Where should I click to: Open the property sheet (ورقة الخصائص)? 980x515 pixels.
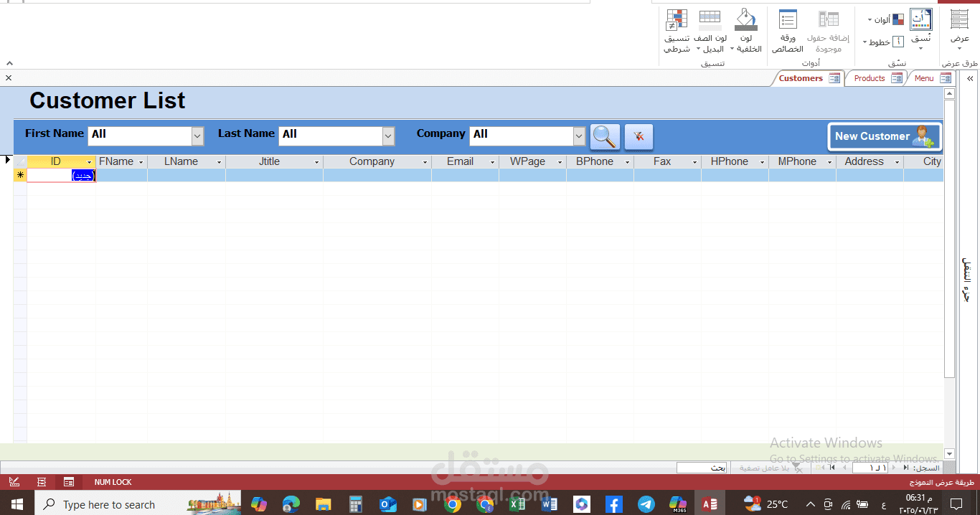coord(788,32)
